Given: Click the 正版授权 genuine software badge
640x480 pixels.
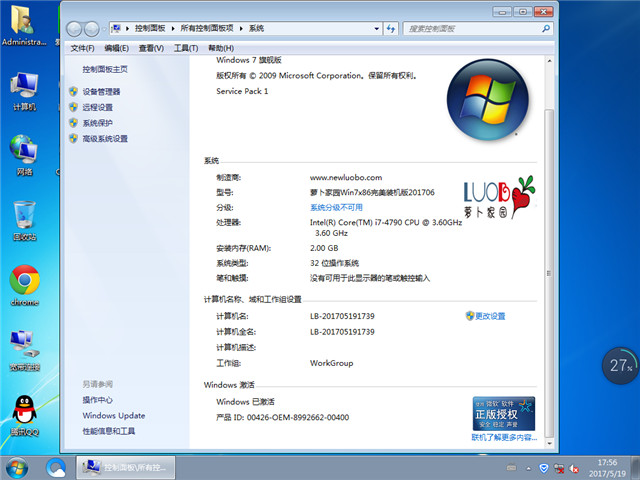Looking at the screenshot, I should point(504,413).
